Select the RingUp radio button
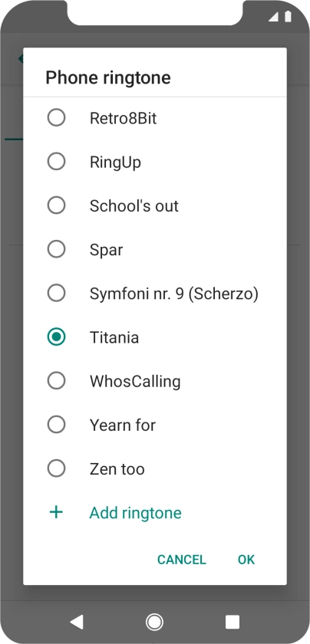310x644 pixels. click(56, 162)
